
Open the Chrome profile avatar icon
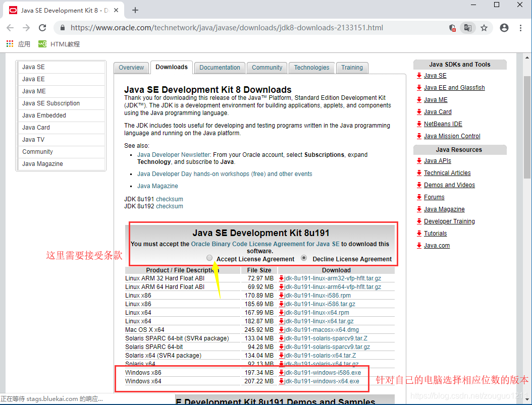coord(504,28)
